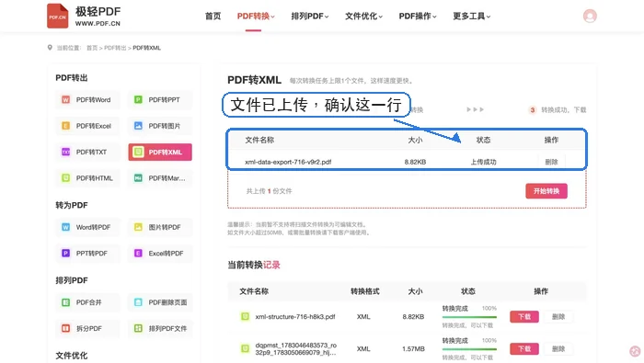Click the location pin breadcrumb icon
This screenshot has width=644, height=363.
point(50,48)
